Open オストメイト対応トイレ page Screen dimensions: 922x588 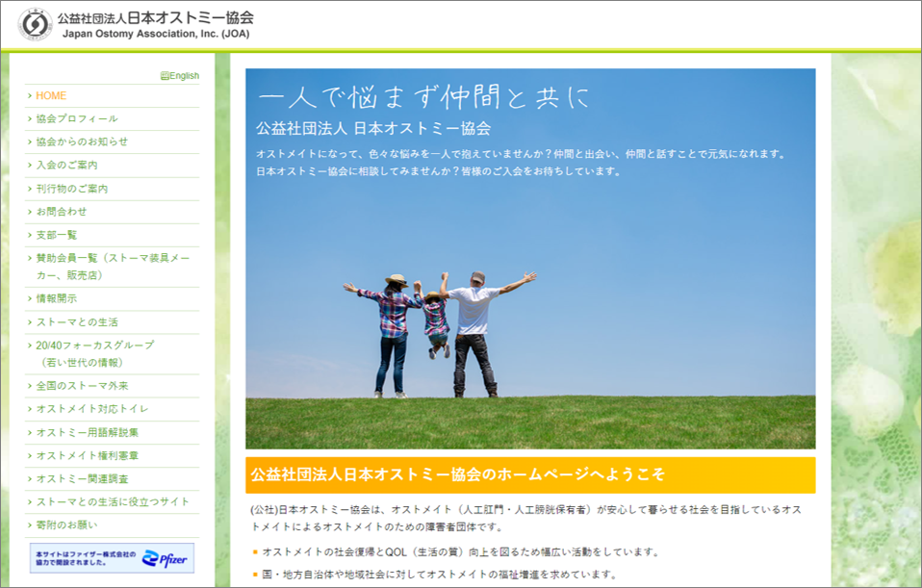pos(92,409)
